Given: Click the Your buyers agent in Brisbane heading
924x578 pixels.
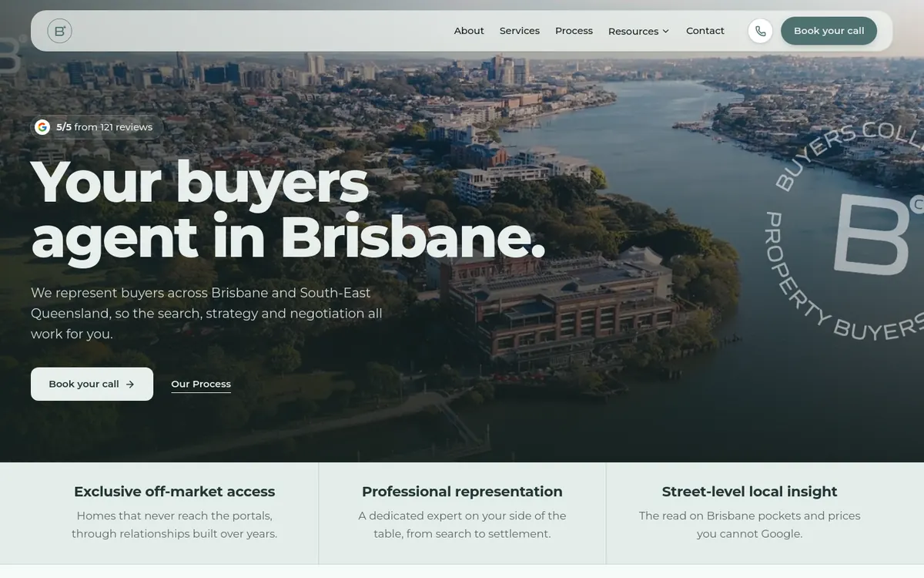Looking at the screenshot, I should tap(288, 210).
